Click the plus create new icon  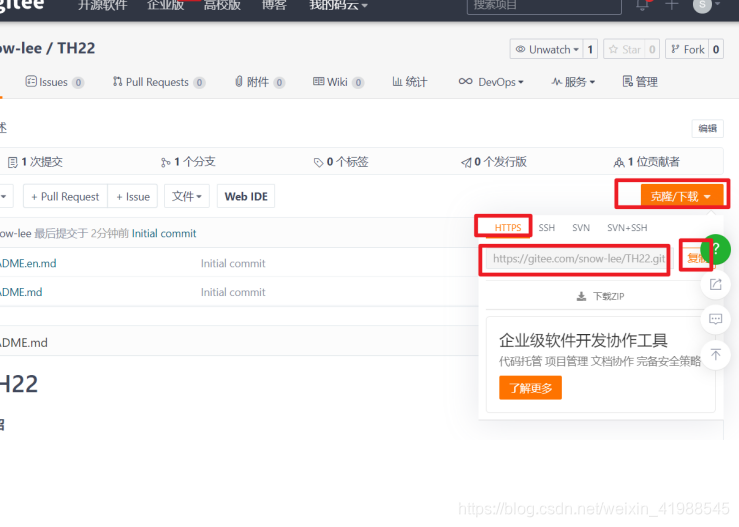pos(671,5)
